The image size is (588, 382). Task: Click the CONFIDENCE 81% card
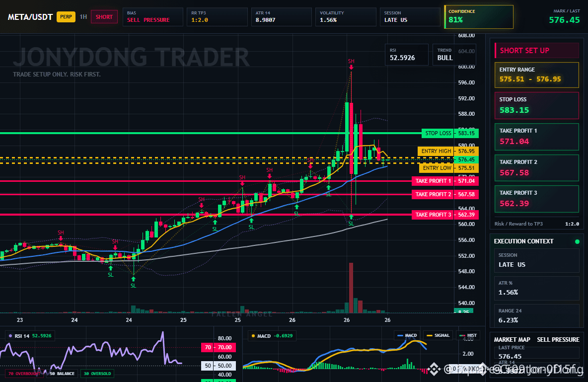(x=479, y=17)
